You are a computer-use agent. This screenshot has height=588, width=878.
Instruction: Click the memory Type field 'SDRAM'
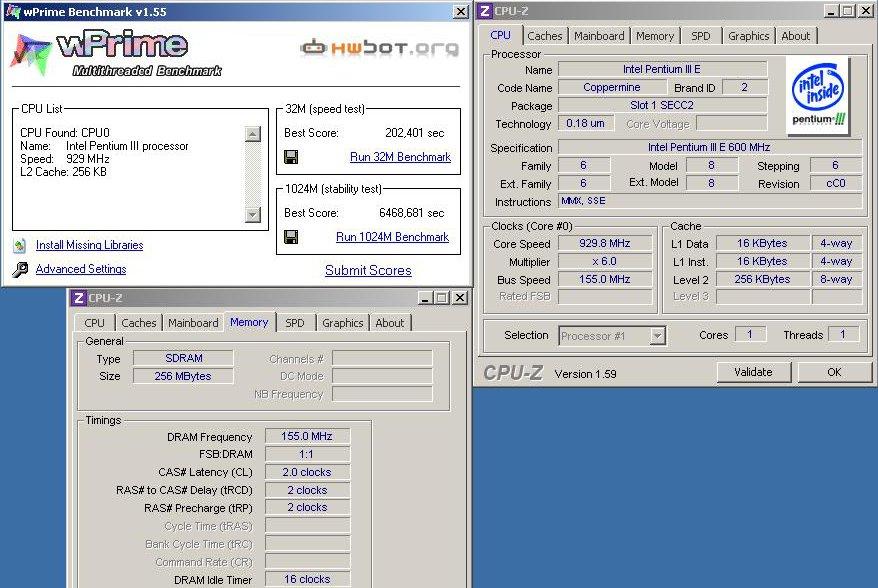pos(183,358)
